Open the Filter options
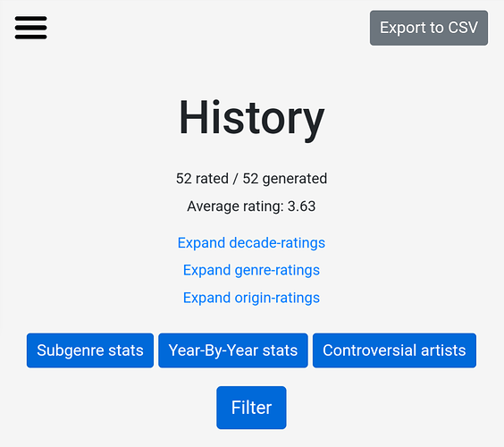The height and width of the screenshot is (447, 504). [x=251, y=408]
